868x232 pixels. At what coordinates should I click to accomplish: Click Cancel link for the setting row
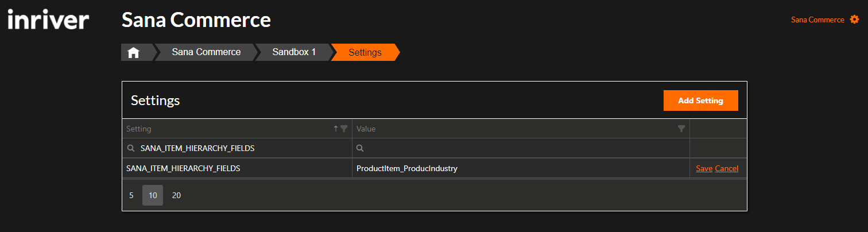click(726, 169)
